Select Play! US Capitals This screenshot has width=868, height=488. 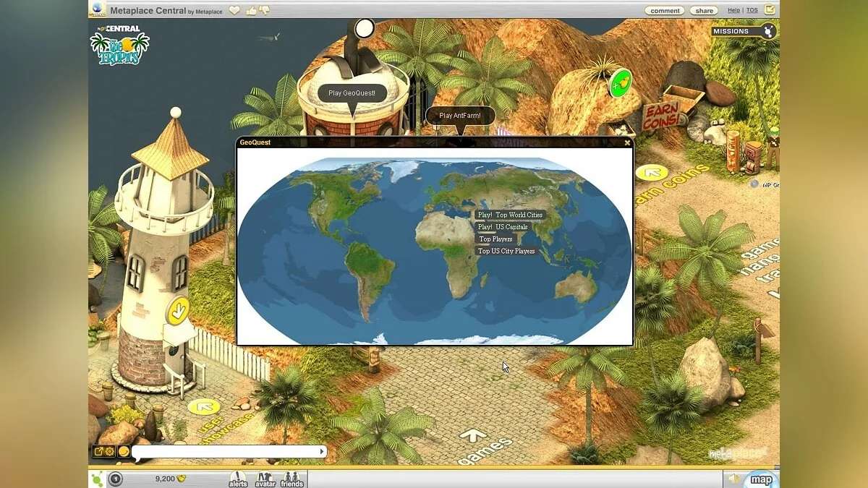pyautogui.click(x=503, y=227)
